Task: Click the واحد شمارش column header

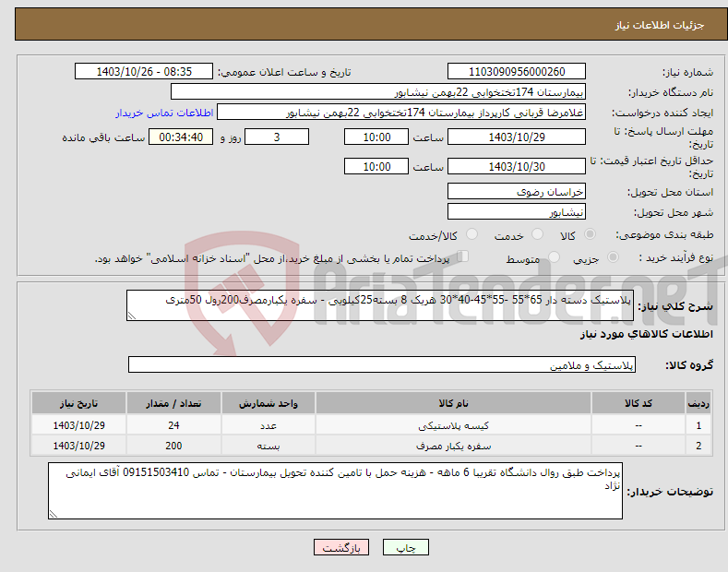Action: 269,403
